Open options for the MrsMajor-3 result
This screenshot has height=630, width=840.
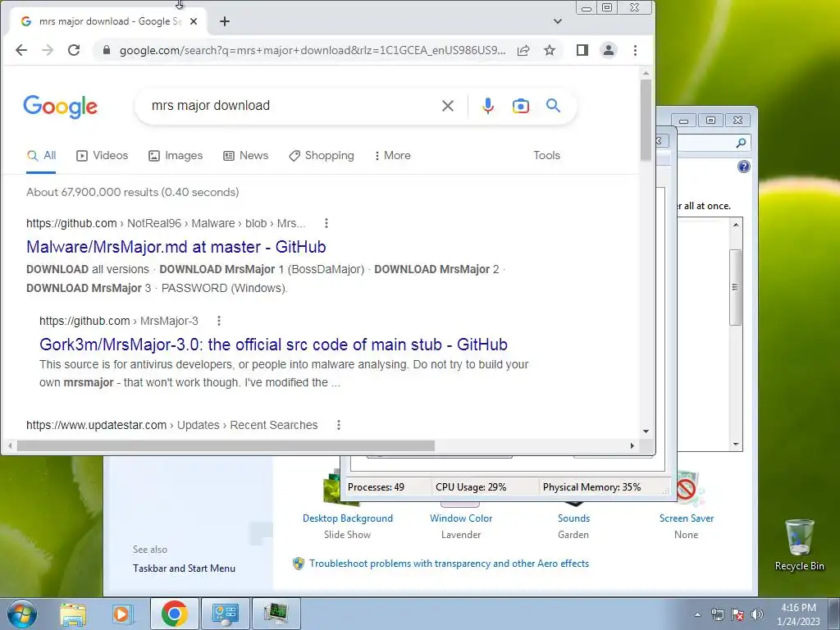tap(218, 321)
